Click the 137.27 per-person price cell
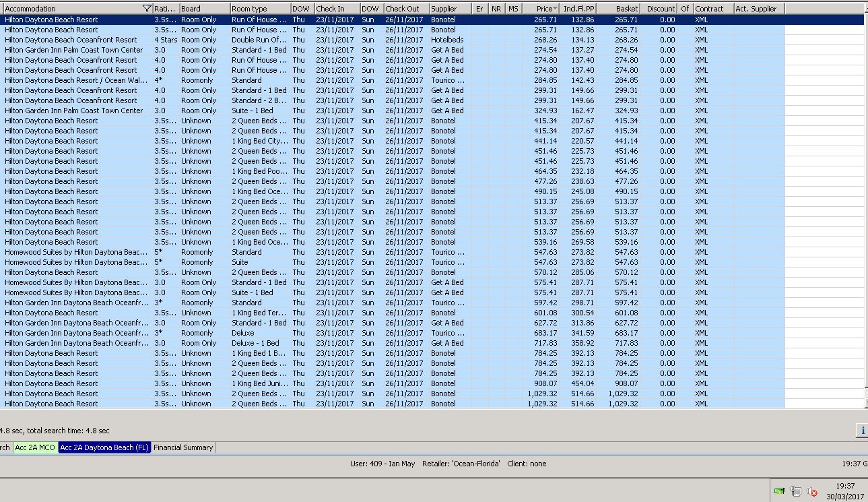This screenshot has height=502, width=868. pos(578,50)
